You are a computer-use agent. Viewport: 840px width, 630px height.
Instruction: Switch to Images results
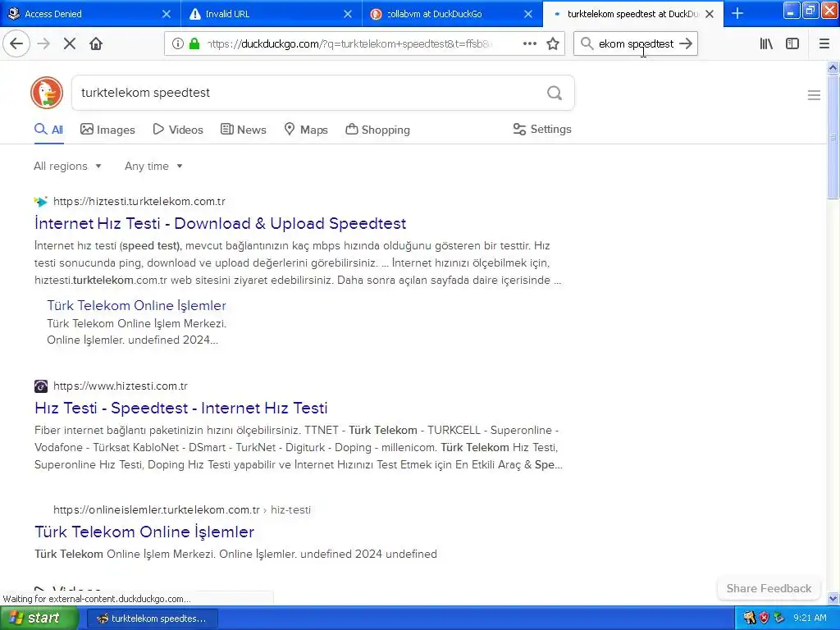click(107, 130)
